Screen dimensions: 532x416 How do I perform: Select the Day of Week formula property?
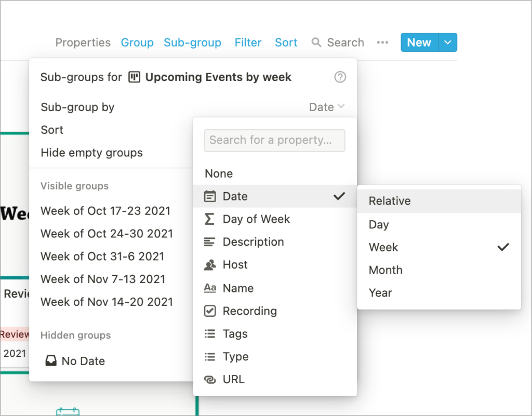tap(275, 219)
